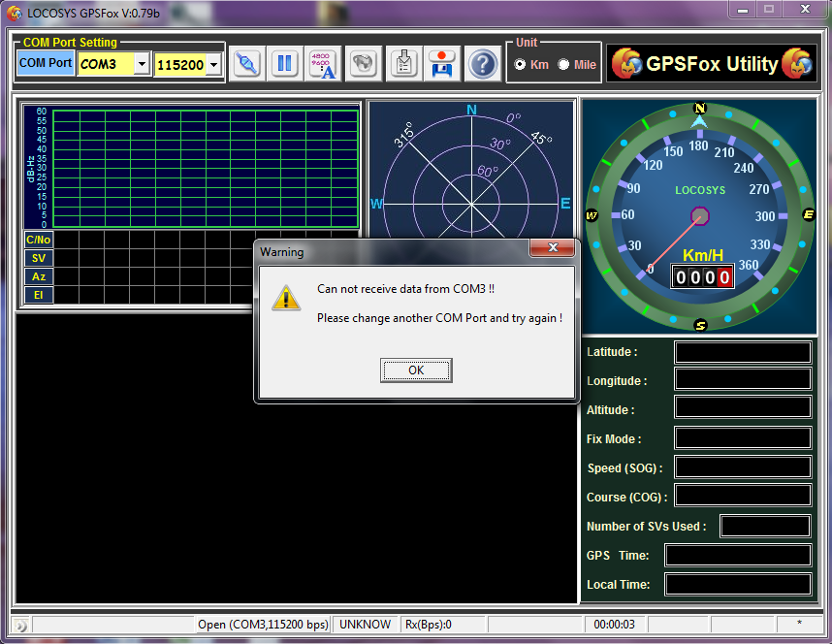Viewport: 832px width, 644px height.
Task: Click the UNKNOW status bar entry
Action: coord(365,625)
